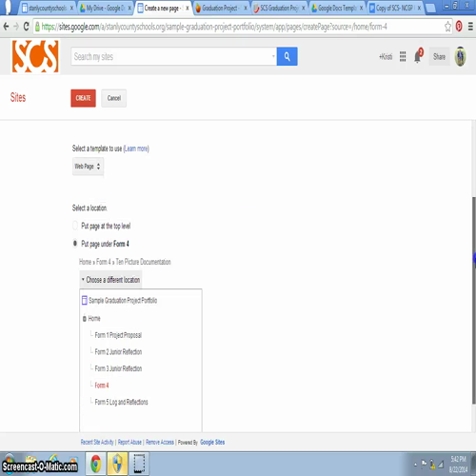Select Sample Graduation Project Portfolio root
The height and width of the screenshot is (476, 476).
(123, 300)
